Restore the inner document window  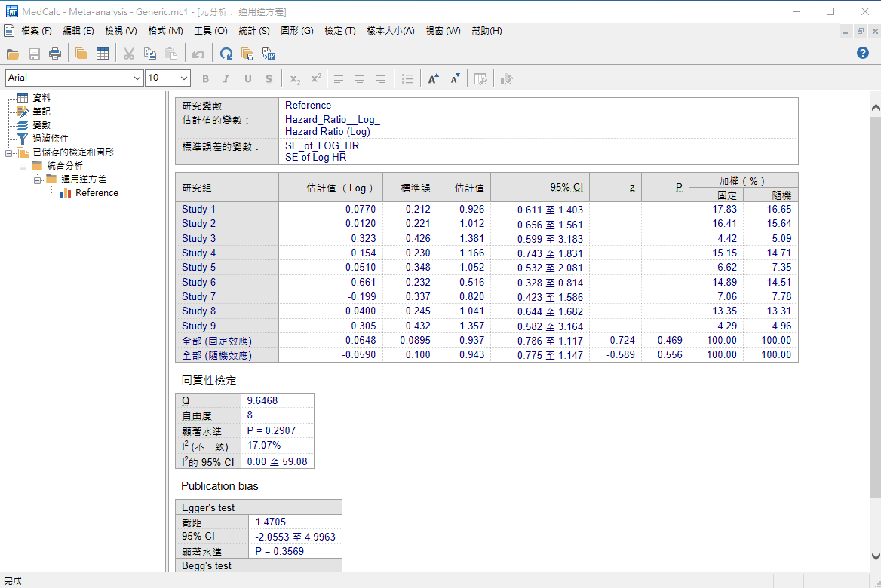click(x=860, y=32)
